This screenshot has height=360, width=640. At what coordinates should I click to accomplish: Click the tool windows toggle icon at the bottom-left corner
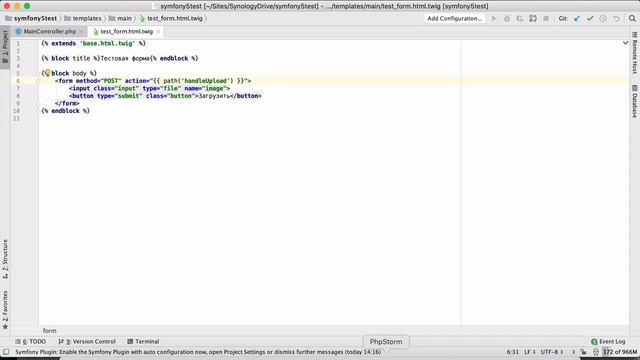pos(6,352)
